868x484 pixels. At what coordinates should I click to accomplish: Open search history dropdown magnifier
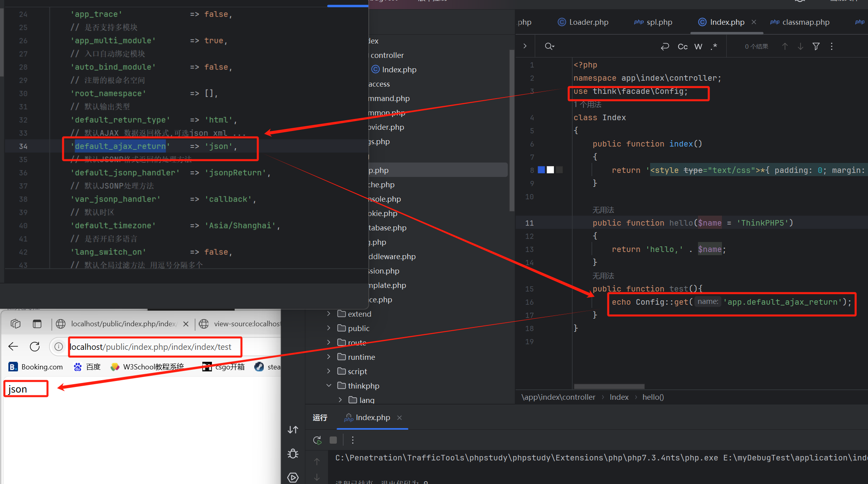point(550,47)
